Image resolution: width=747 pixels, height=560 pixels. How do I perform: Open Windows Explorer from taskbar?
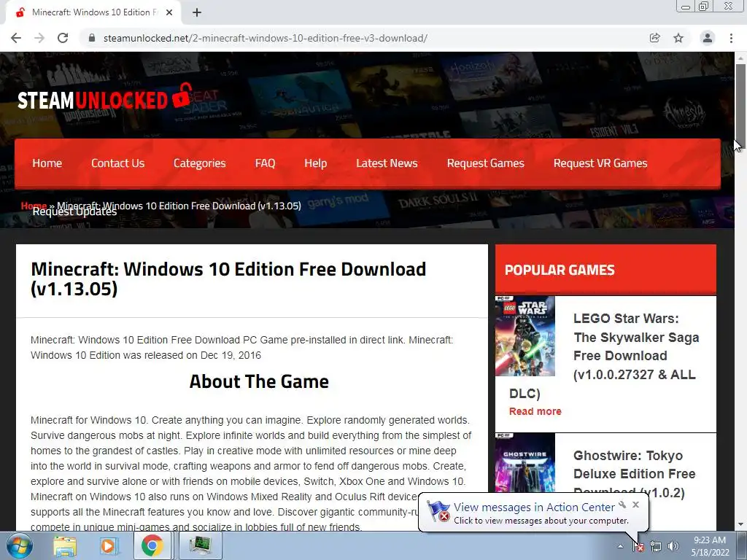tap(65, 545)
